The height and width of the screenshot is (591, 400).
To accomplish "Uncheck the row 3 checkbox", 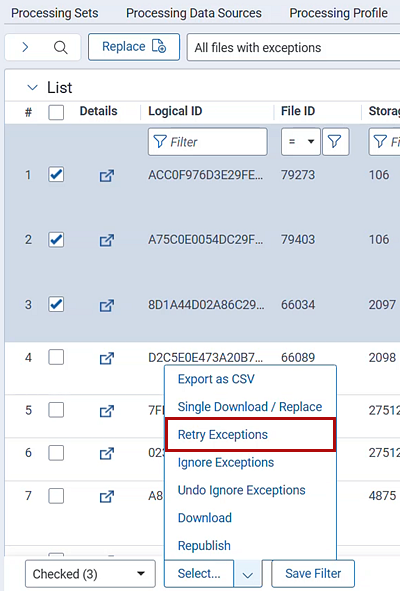I will [x=56, y=304].
